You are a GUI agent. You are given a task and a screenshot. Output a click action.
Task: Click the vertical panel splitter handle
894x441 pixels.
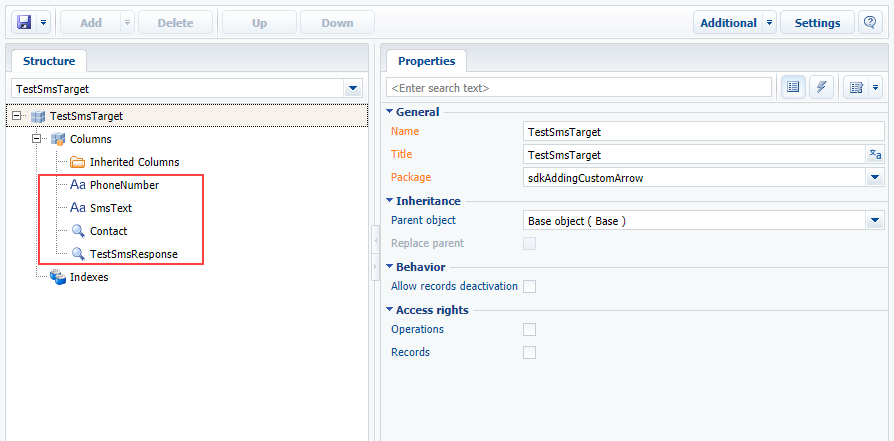pyautogui.click(x=375, y=253)
